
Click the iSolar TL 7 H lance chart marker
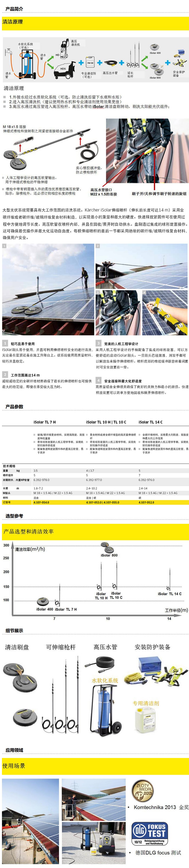[58, 595]
